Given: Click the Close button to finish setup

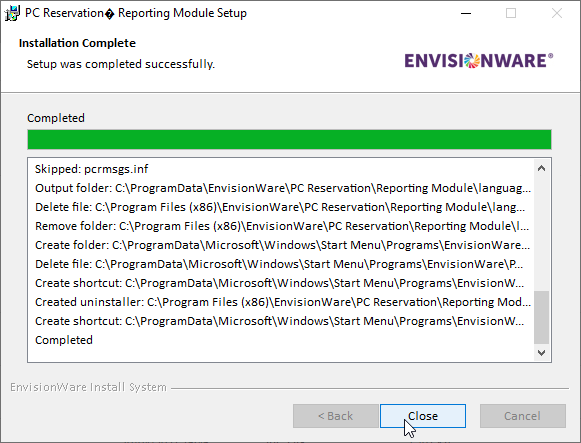Looking at the screenshot, I should [x=423, y=416].
